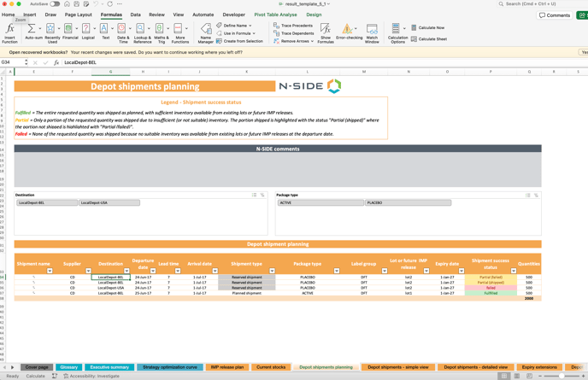Click Trace Precedents in the ribbon
The image size is (588, 380).
pyautogui.click(x=293, y=26)
